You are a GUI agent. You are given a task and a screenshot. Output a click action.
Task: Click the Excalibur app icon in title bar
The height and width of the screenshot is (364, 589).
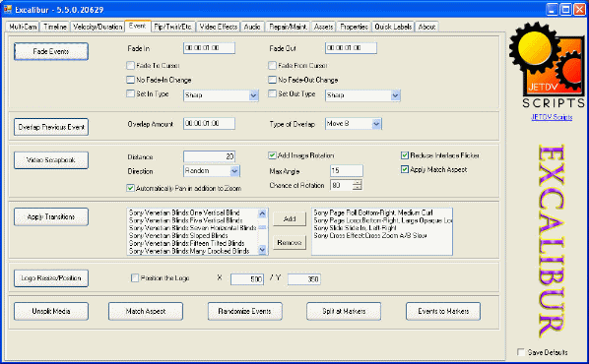(x=8, y=10)
